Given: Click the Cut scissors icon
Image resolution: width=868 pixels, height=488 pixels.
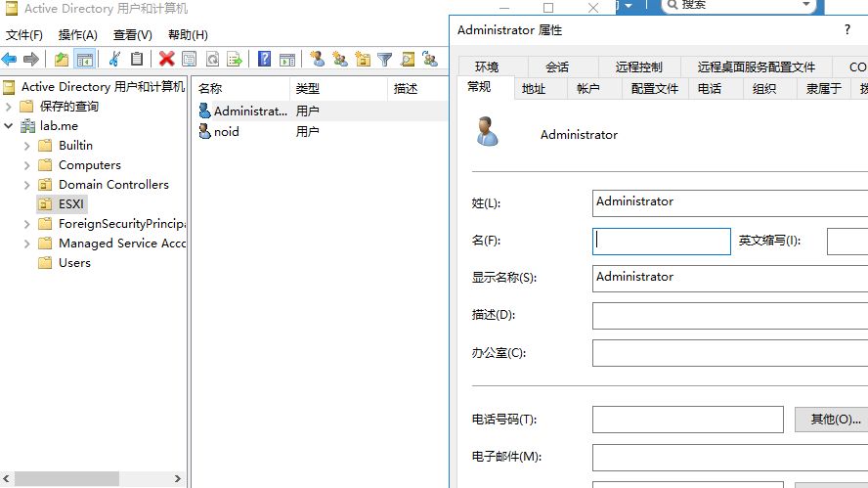Looking at the screenshot, I should (114, 59).
